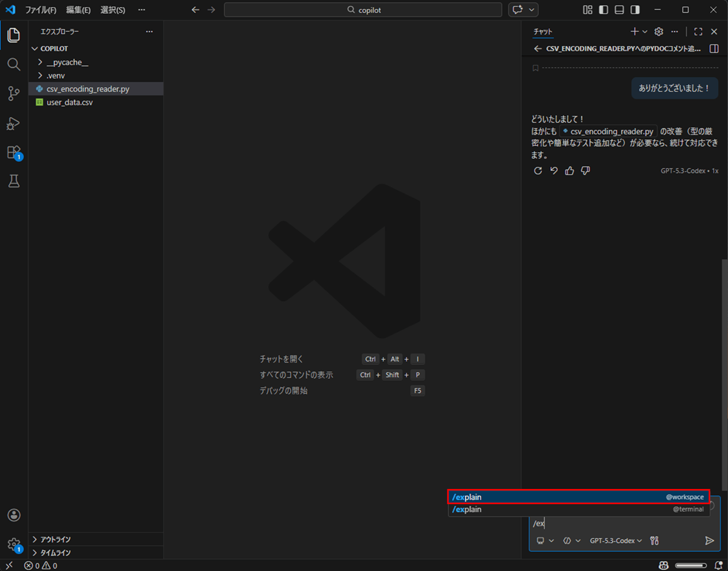Open the Configure Tools wrench in chat input
The height and width of the screenshot is (571, 728).
[x=655, y=540]
